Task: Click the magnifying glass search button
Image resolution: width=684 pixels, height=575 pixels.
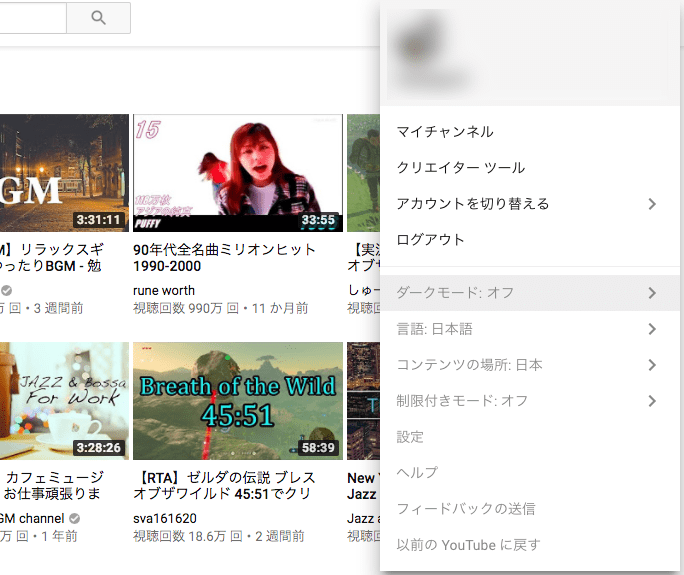Action: click(x=98, y=18)
